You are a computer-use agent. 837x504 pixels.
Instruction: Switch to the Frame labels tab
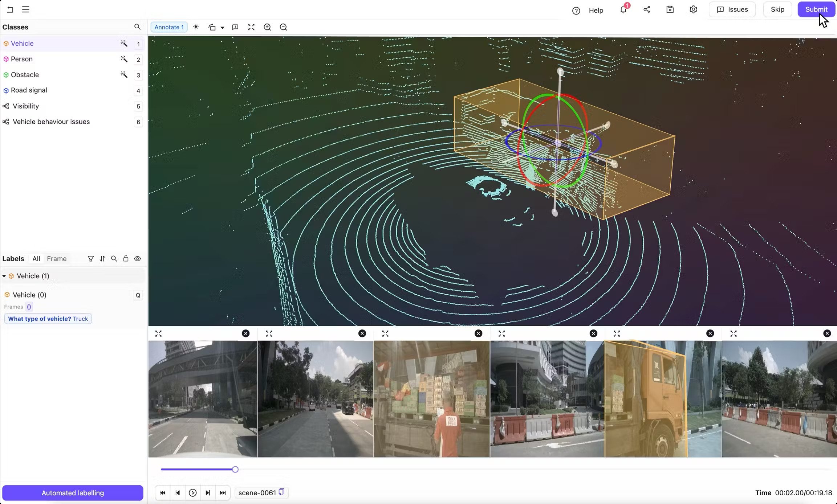(57, 259)
